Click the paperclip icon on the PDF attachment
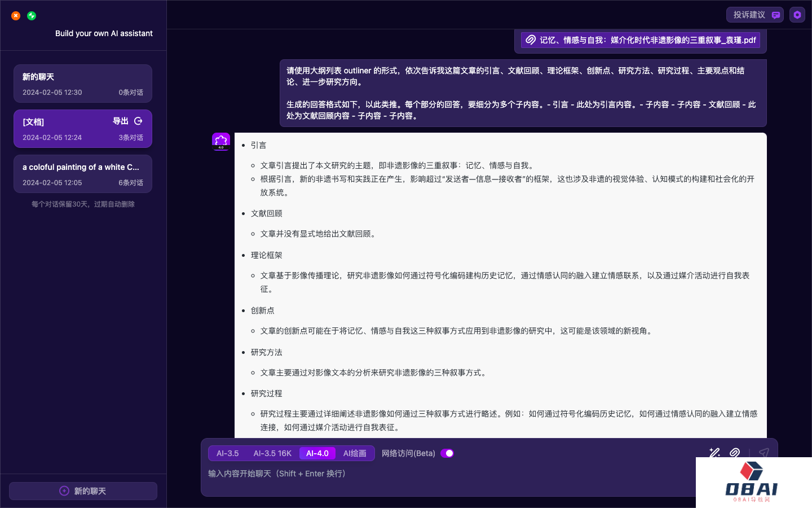Screen dimensions: 812x508 pos(531,40)
